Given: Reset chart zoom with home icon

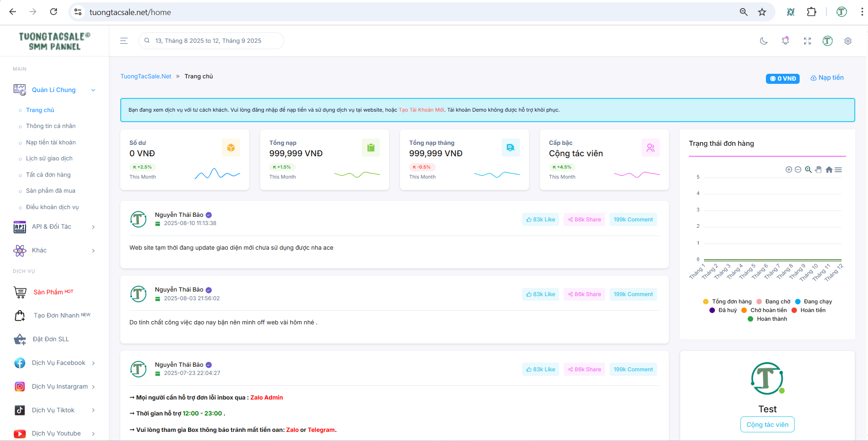Looking at the screenshot, I should (829, 169).
